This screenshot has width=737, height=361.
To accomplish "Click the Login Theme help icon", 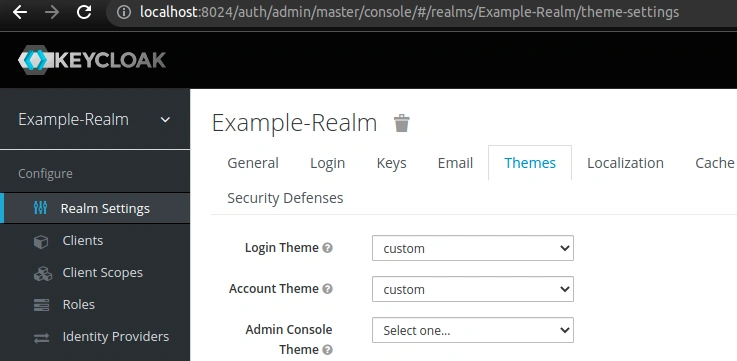I will coord(328,248).
